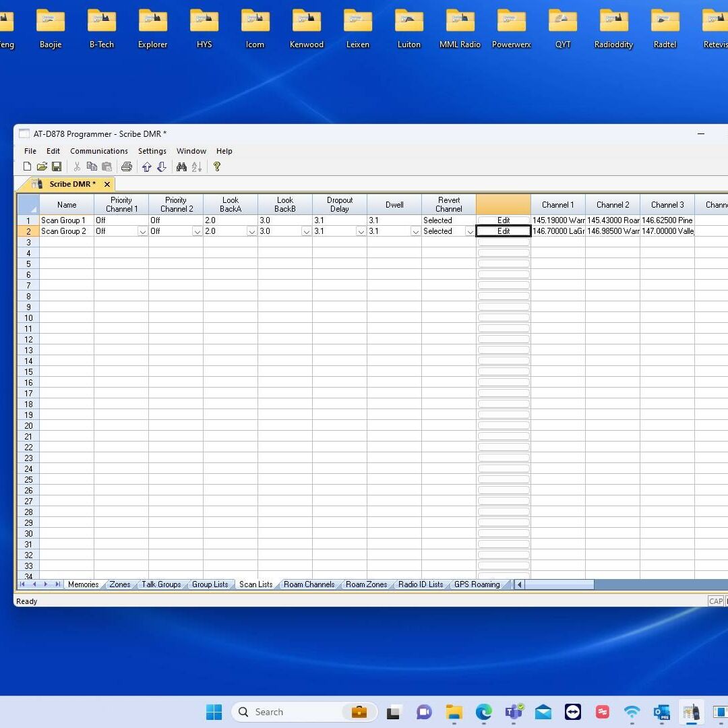728x728 pixels.
Task: Save the file with floppy disk icon
Action: (57, 166)
